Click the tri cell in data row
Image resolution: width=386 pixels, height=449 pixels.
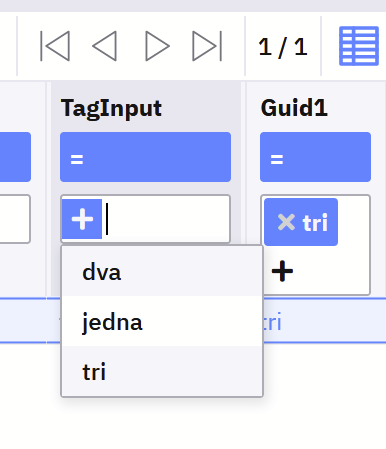pyautogui.click(x=272, y=322)
